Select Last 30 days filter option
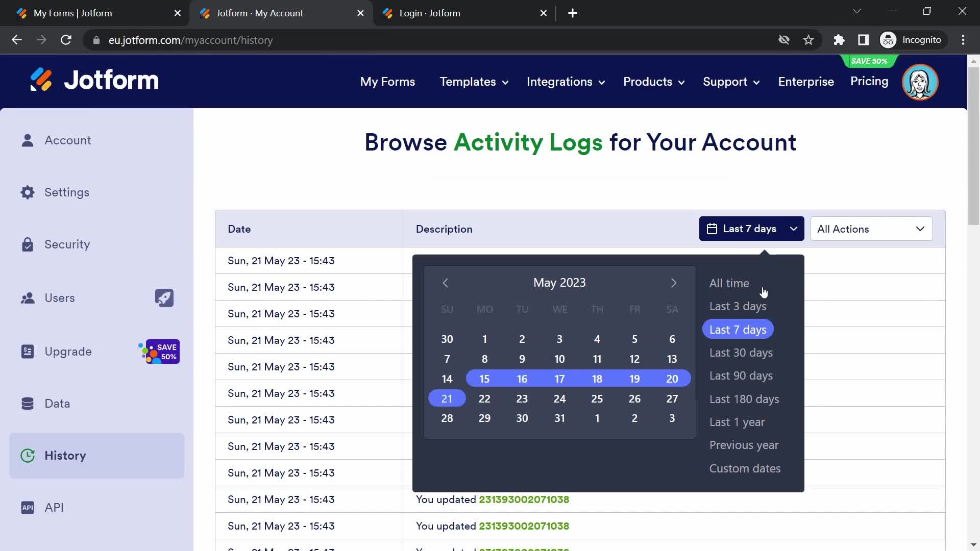 [x=742, y=353]
